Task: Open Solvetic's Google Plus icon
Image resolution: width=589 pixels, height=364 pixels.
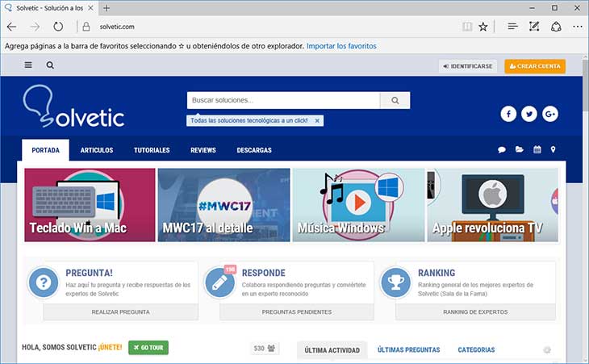Action: tap(550, 114)
